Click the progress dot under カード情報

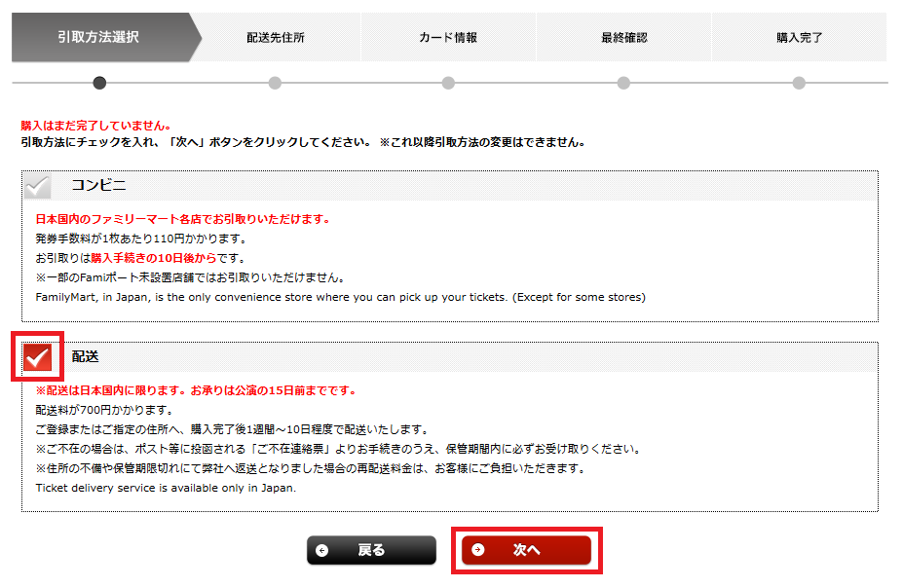[x=448, y=83]
